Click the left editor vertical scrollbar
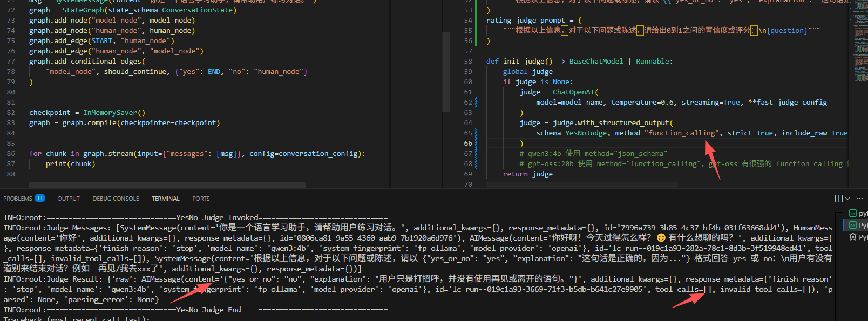Viewport: 868px width, 321px height. point(446,71)
